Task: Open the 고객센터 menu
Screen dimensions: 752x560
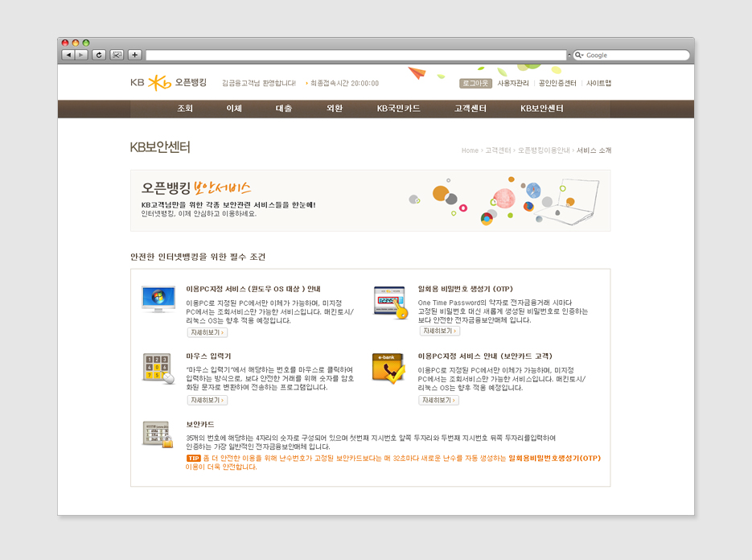Action: pos(471,109)
